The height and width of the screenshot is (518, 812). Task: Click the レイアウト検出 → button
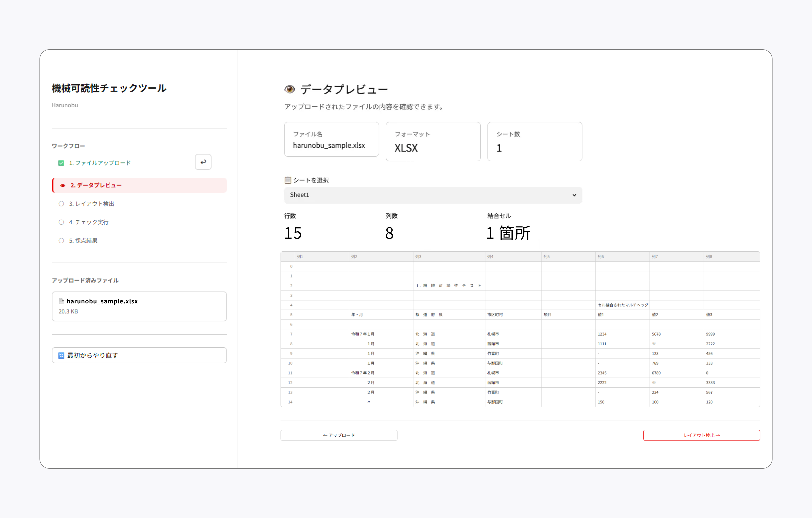point(701,435)
